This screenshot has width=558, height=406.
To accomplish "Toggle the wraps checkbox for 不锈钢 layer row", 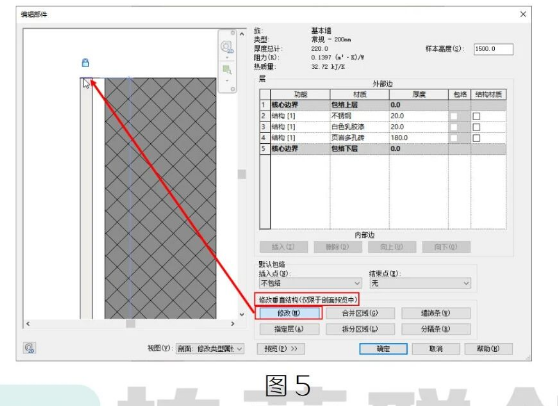I will click(454, 116).
